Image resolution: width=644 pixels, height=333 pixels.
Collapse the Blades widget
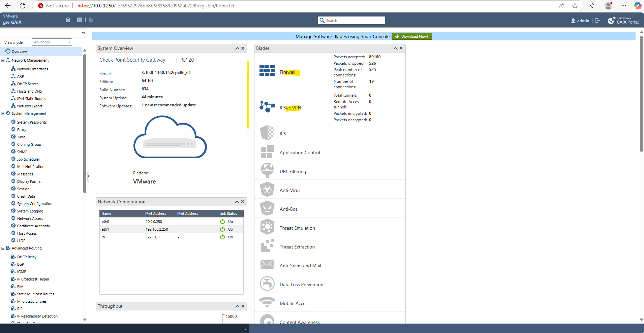(396, 48)
